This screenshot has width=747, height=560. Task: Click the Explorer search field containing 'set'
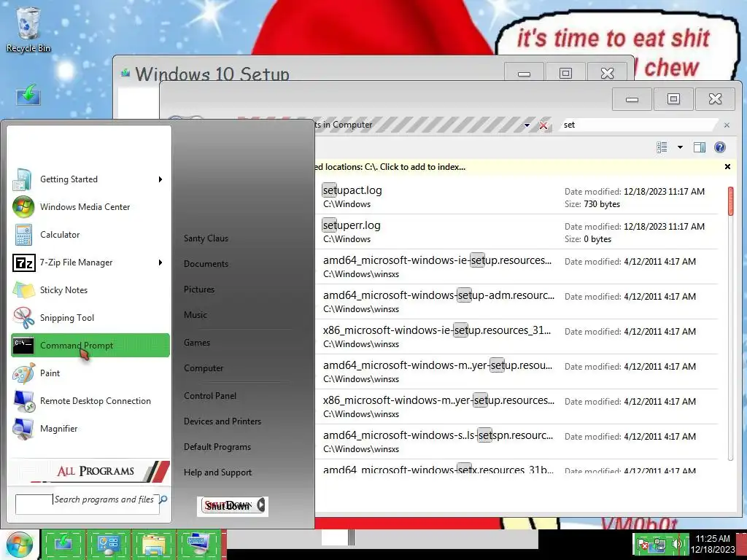pos(638,125)
